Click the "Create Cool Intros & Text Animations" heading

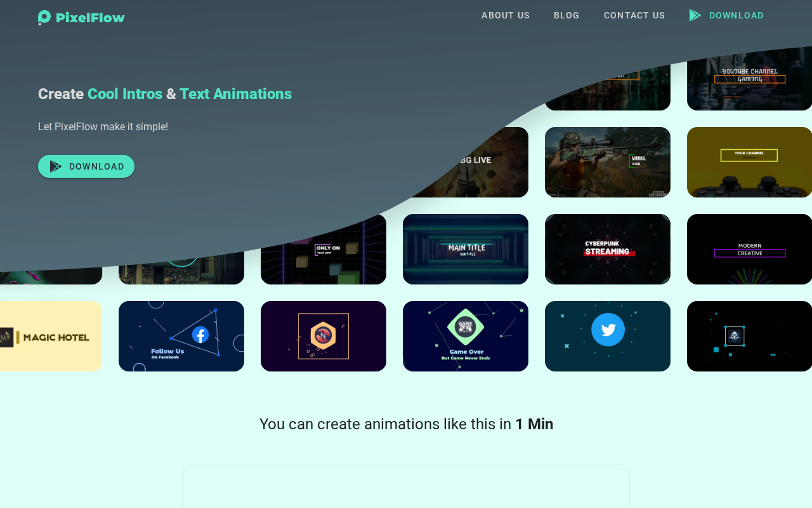(165, 94)
